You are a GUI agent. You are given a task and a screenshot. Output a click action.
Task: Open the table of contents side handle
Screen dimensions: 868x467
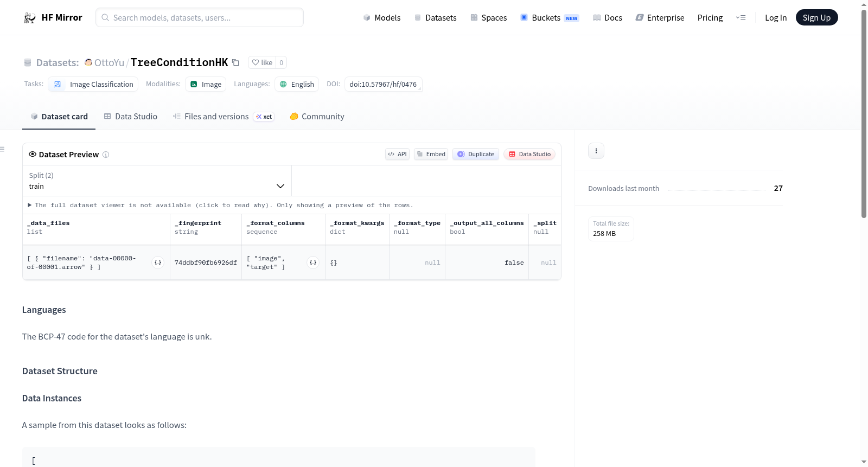point(2,149)
